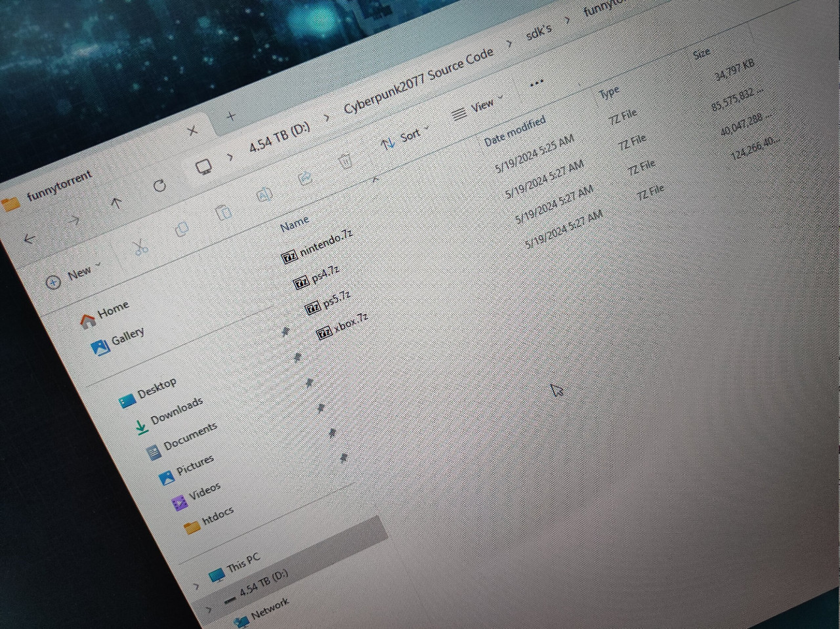Click the Forward navigation arrow
The image size is (840, 629).
pyautogui.click(x=73, y=221)
